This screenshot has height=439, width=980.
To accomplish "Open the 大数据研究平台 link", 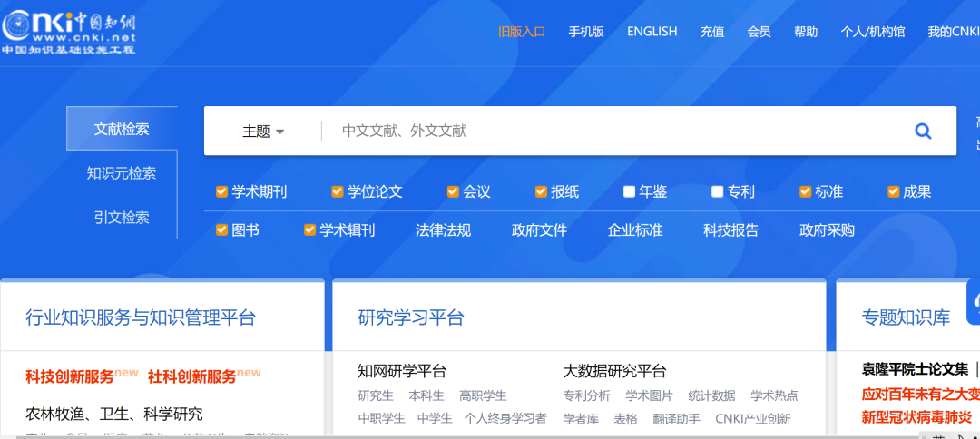I will click(x=614, y=371).
